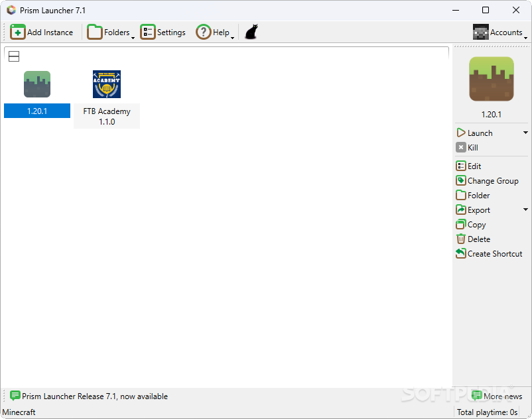This screenshot has width=532, height=419.
Task: Edit the selected instance
Action: tap(468, 166)
